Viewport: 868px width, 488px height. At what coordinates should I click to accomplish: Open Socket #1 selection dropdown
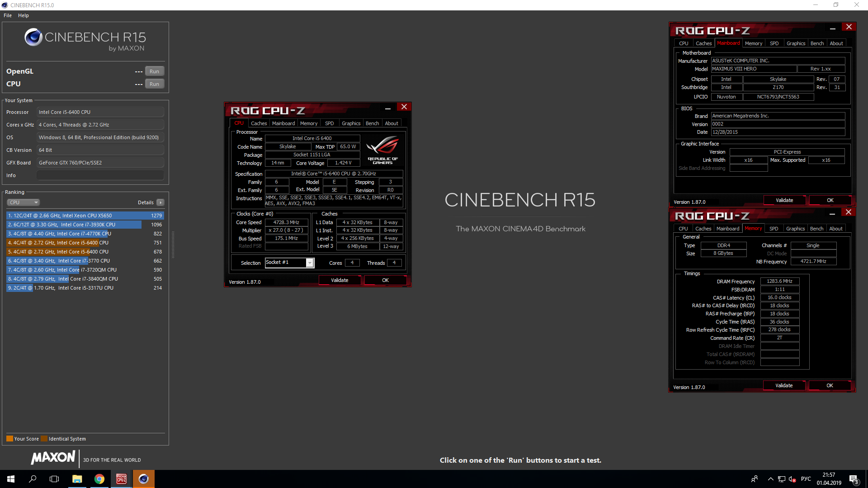coord(289,263)
